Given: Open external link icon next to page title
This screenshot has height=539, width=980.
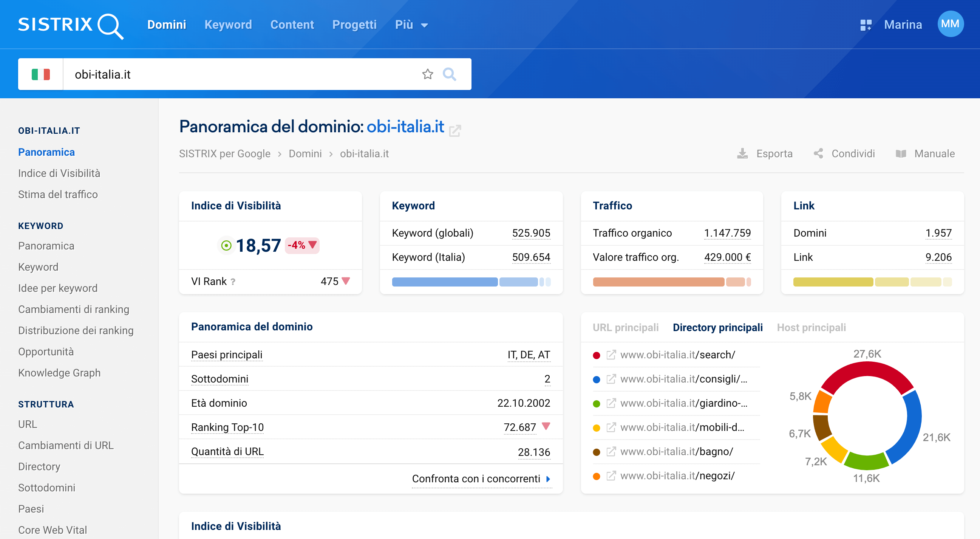Looking at the screenshot, I should (x=455, y=130).
